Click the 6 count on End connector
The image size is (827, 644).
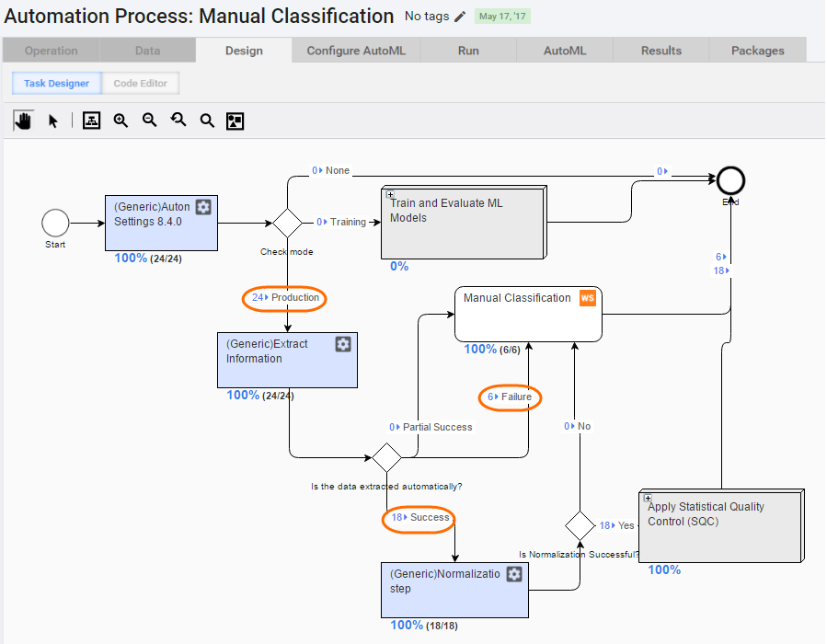coord(721,257)
